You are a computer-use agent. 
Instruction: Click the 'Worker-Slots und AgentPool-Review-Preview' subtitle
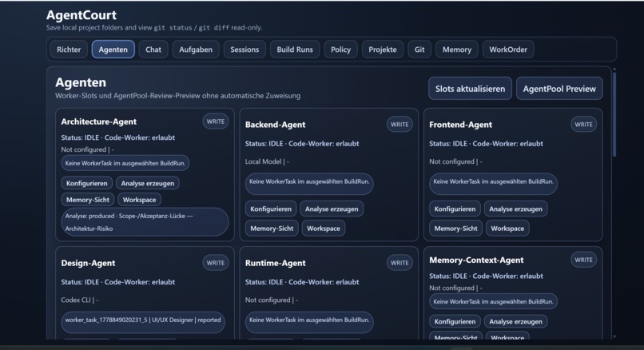(178, 96)
